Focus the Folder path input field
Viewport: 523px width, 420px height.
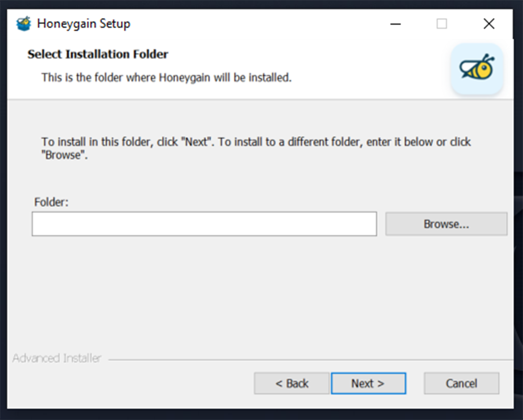point(204,224)
